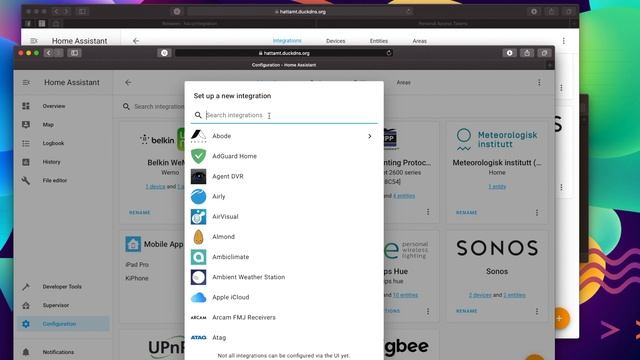
Task: Toggle the Safari sidebar button in front window
Action: point(74,53)
